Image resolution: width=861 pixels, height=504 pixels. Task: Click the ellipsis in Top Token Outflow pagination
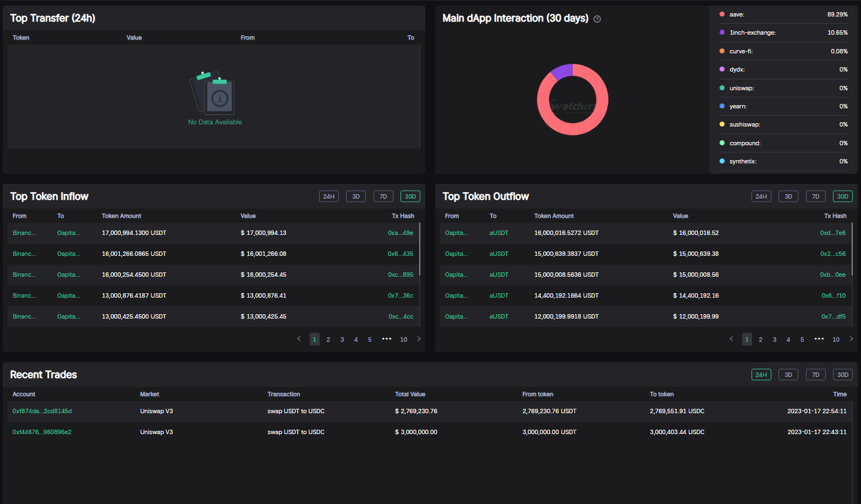point(819,339)
